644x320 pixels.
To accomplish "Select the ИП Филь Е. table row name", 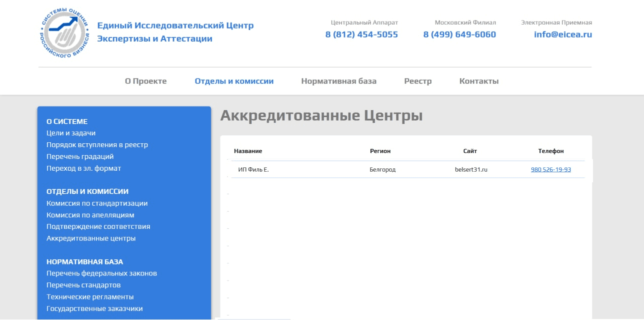I will [x=253, y=170].
